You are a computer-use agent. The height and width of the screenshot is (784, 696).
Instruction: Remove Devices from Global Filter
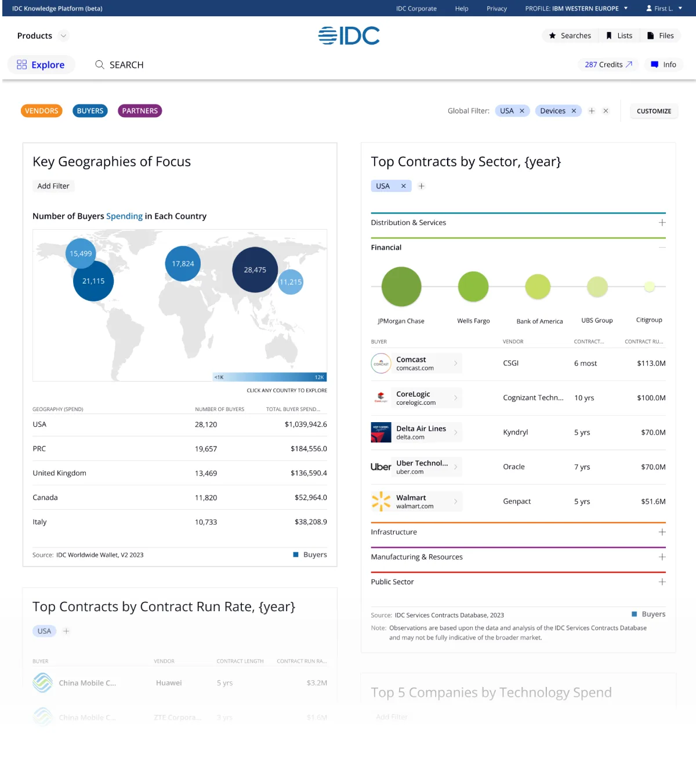[574, 111]
